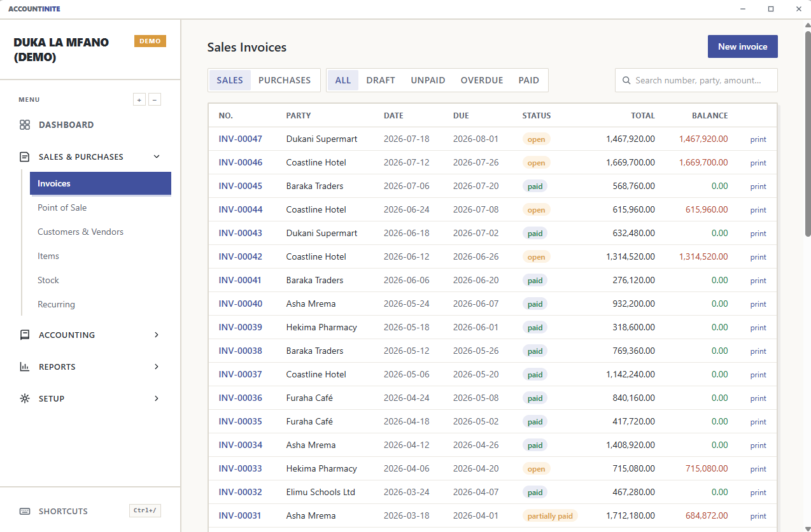Expand the Reports section chevron

coord(157,367)
